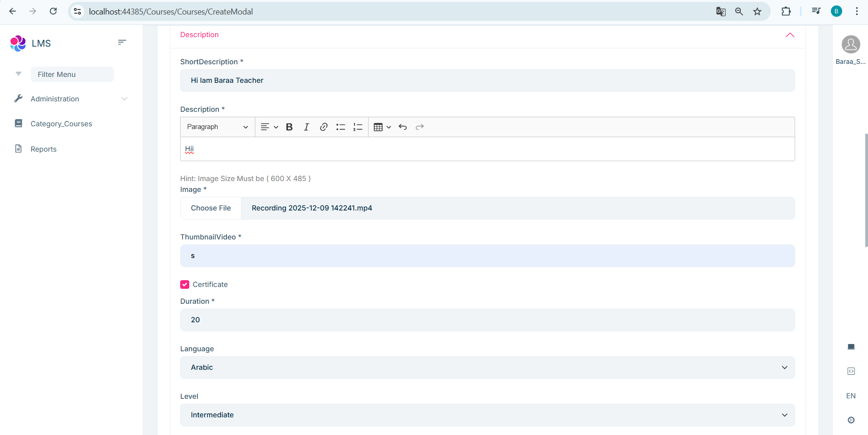The height and width of the screenshot is (435, 868).
Task: Click the Choose File button
Action: 211,208
